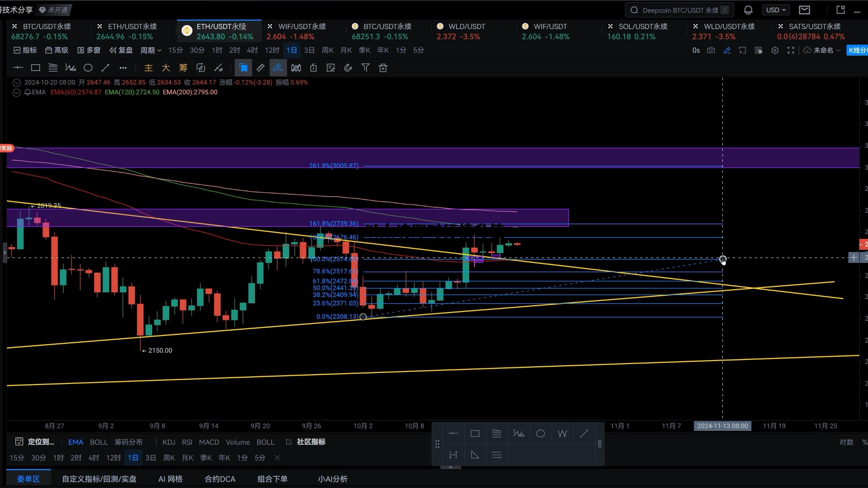Click the fullscreen expand icon
868x488 pixels.
click(791, 50)
